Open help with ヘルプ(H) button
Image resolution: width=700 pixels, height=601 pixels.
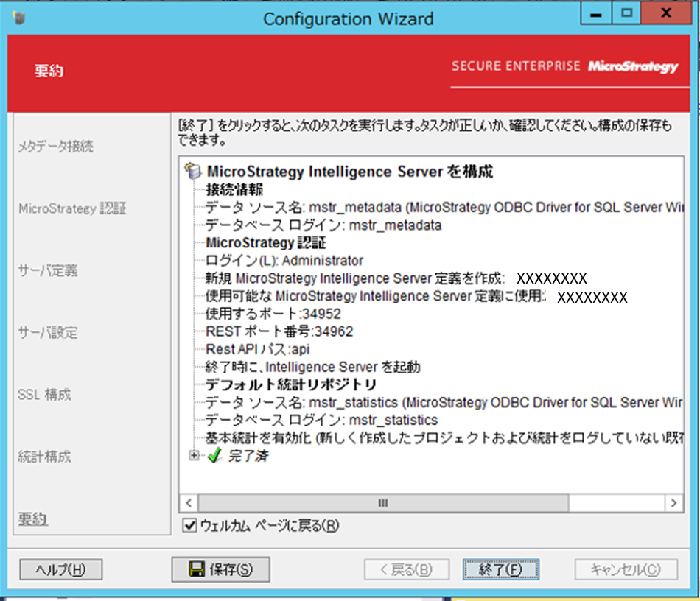60,570
